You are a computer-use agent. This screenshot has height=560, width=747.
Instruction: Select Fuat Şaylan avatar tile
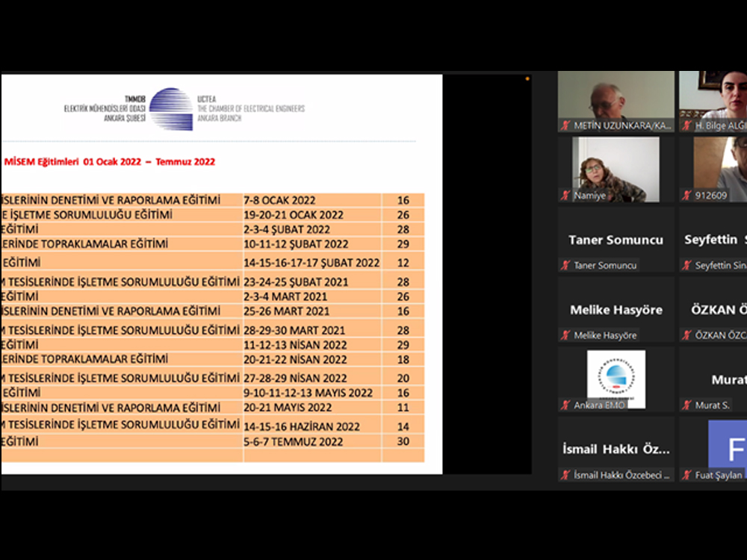pos(713,449)
